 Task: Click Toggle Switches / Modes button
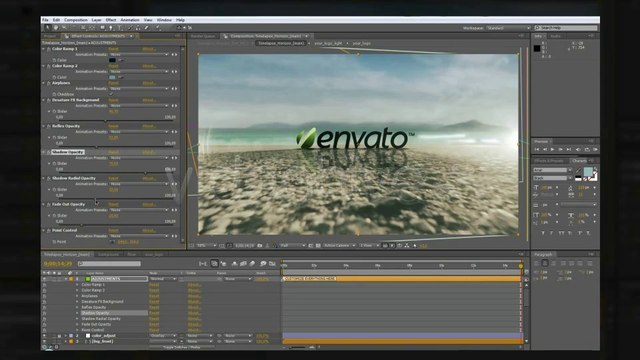coord(182,347)
